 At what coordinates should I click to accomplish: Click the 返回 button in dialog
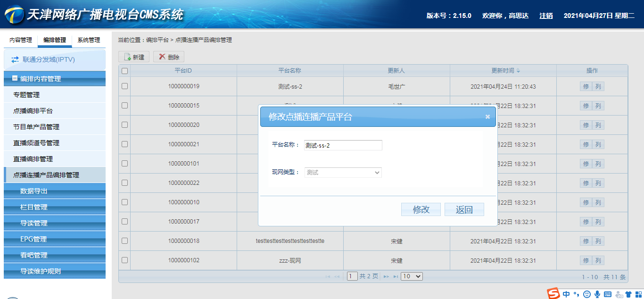tap(464, 209)
